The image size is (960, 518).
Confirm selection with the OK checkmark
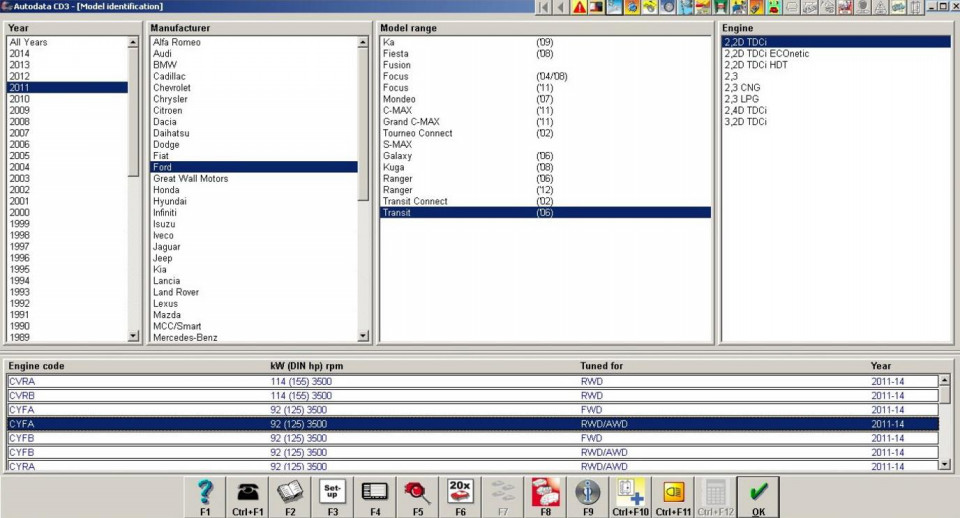tap(758, 497)
